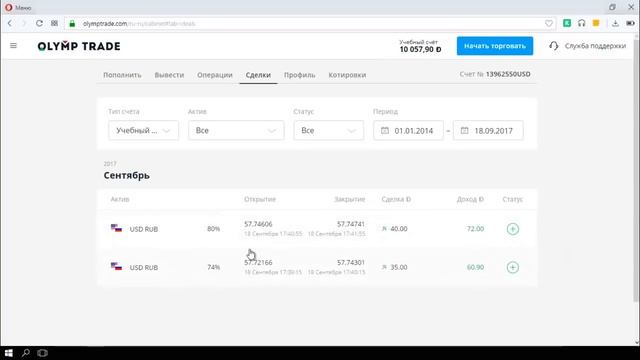Select the Сделки tab
The height and width of the screenshot is (360, 640).
[258, 75]
